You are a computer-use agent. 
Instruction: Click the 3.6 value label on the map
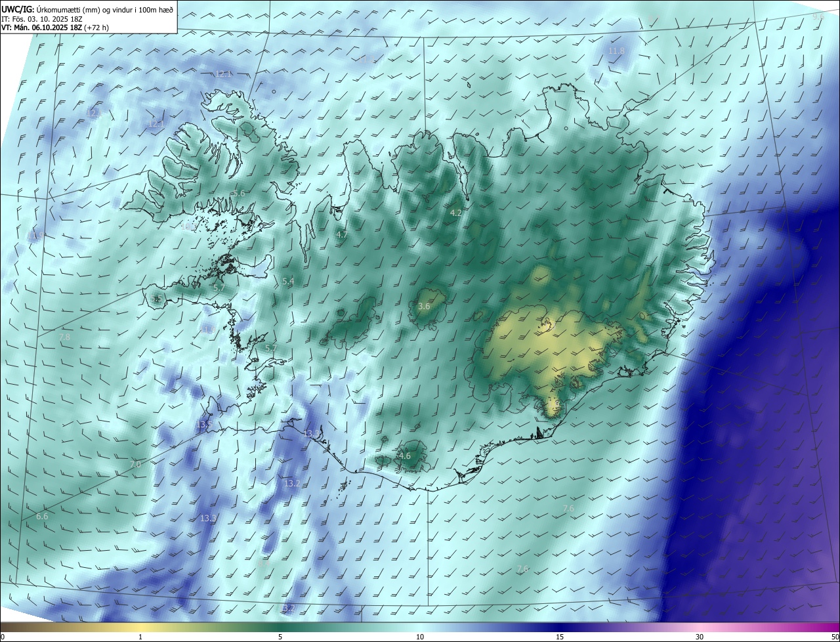pyautogui.click(x=424, y=306)
